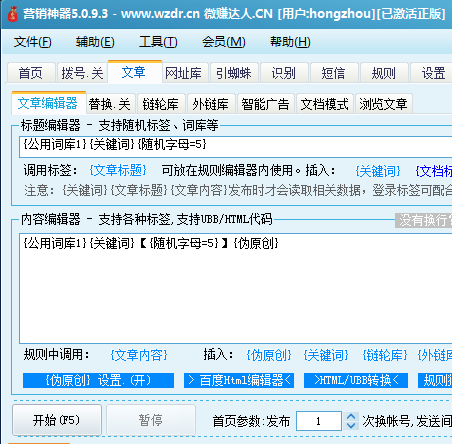Click the 开始(F5) button

[x=57, y=420]
